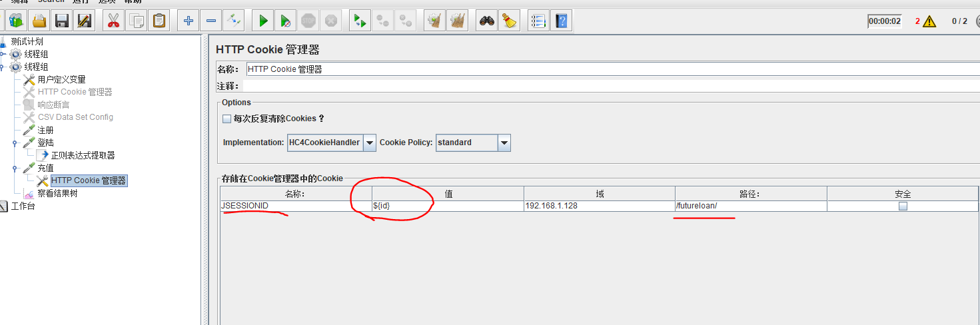Screen dimensions: 980x325
Task: Click the 注释 comments input field
Action: click(611, 86)
